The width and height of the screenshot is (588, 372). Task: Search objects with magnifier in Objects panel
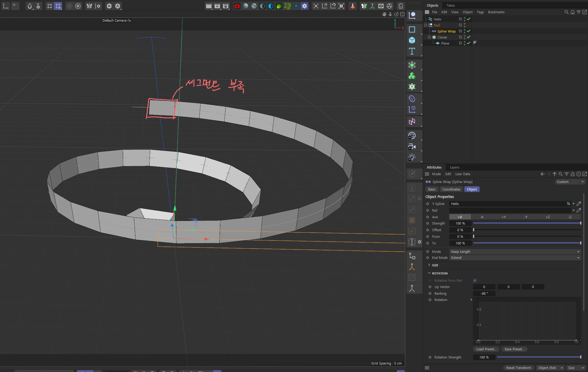[566, 12]
